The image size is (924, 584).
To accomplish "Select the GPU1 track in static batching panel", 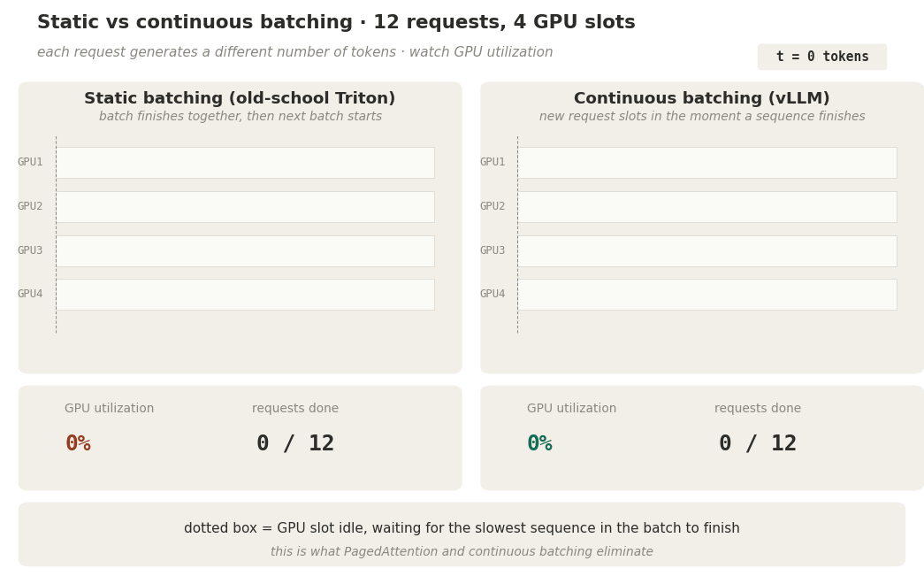I will pyautogui.click(x=245, y=163).
